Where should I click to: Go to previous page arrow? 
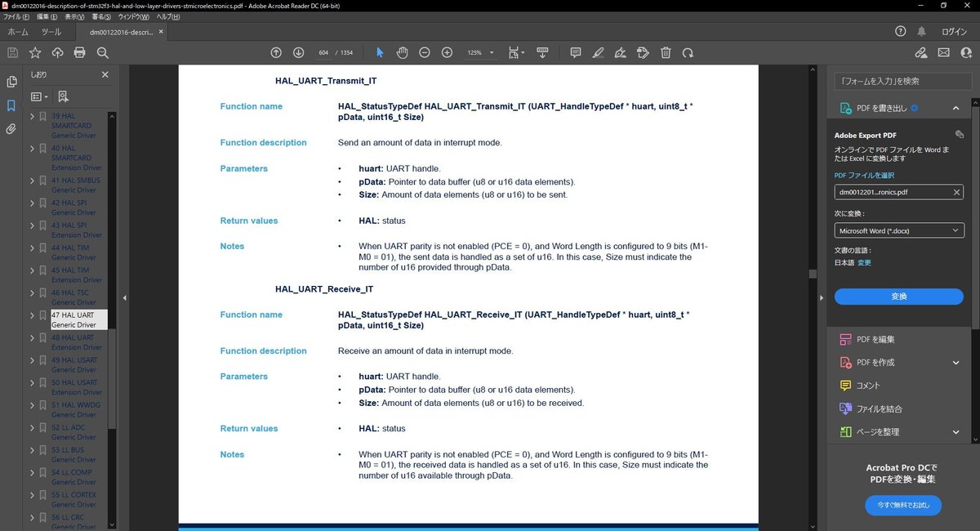[x=276, y=52]
